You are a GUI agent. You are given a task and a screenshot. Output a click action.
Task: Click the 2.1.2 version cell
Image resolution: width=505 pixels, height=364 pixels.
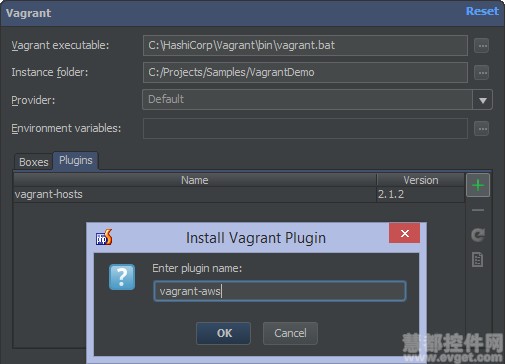420,194
